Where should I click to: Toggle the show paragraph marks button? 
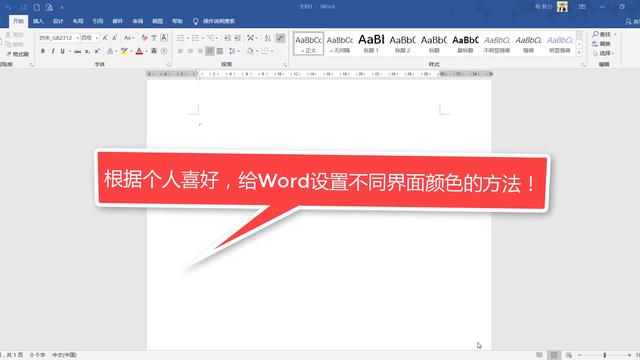(280, 38)
